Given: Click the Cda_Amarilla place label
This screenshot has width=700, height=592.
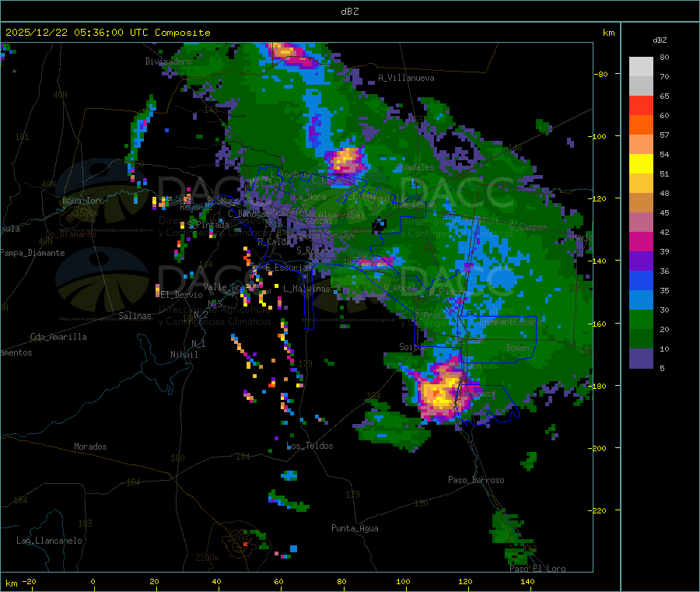Looking at the screenshot, I should [x=58, y=337].
